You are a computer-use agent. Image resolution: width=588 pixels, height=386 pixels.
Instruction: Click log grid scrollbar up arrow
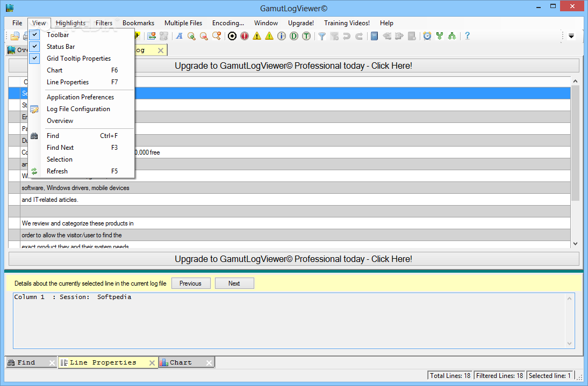pyautogui.click(x=576, y=81)
